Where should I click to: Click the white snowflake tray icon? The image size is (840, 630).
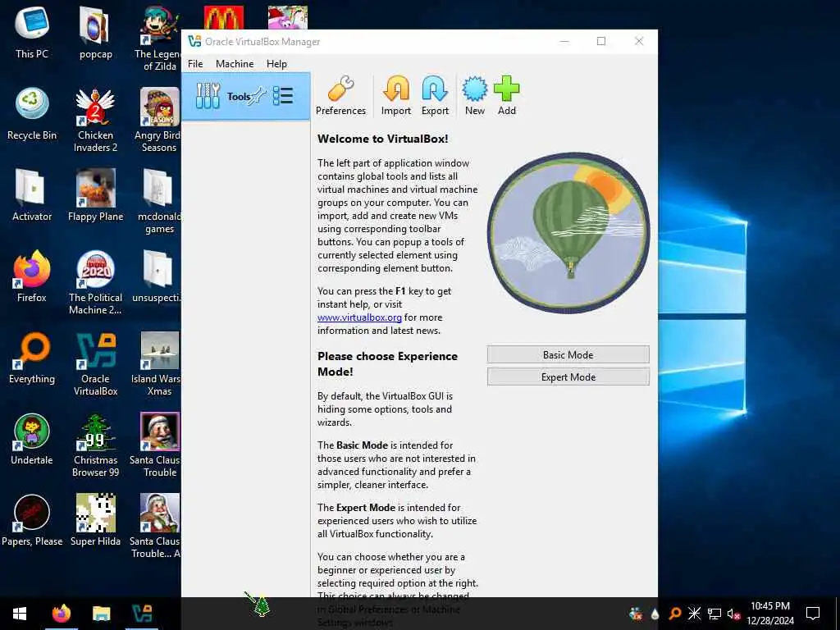[694, 614]
